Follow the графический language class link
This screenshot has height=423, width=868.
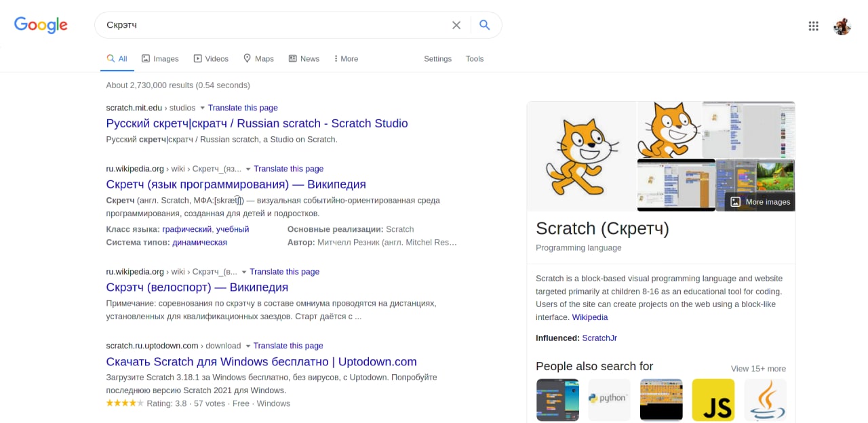(x=187, y=229)
